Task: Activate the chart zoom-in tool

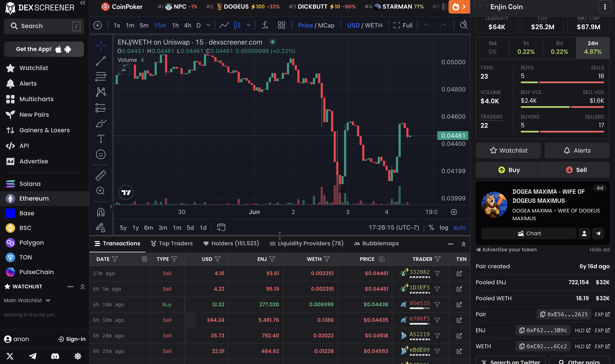Action: click(x=101, y=191)
